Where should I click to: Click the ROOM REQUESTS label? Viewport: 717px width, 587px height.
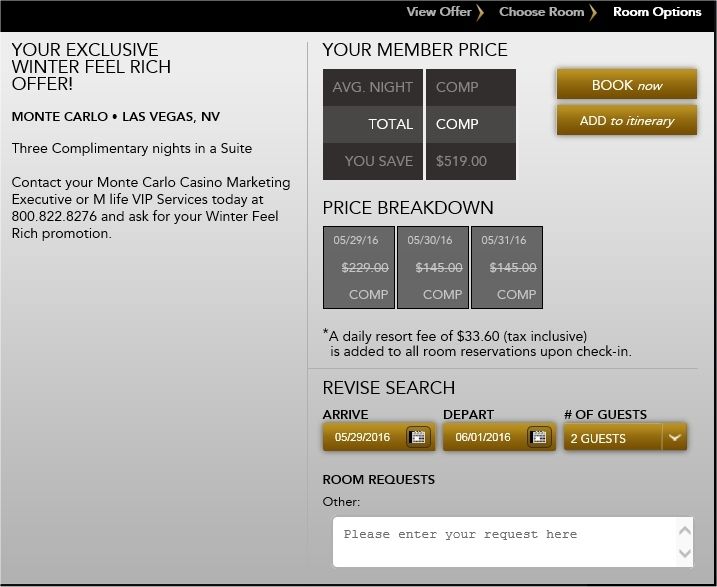click(379, 479)
